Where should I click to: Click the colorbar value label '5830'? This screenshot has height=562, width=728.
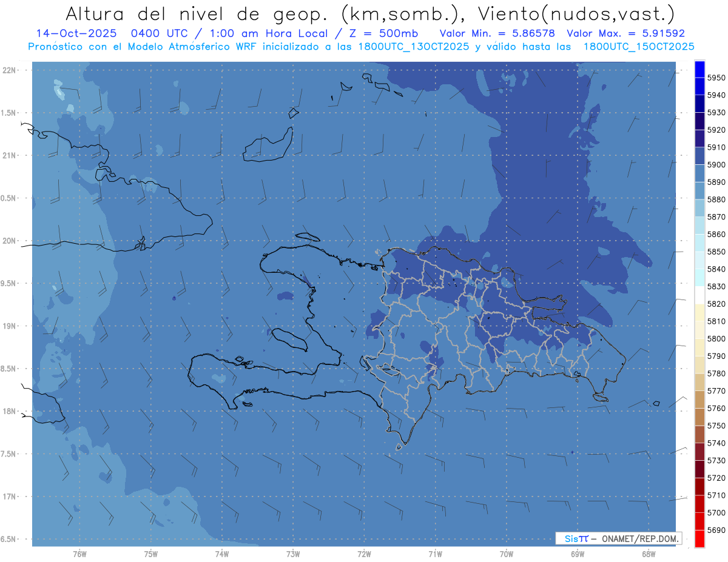[716, 287]
